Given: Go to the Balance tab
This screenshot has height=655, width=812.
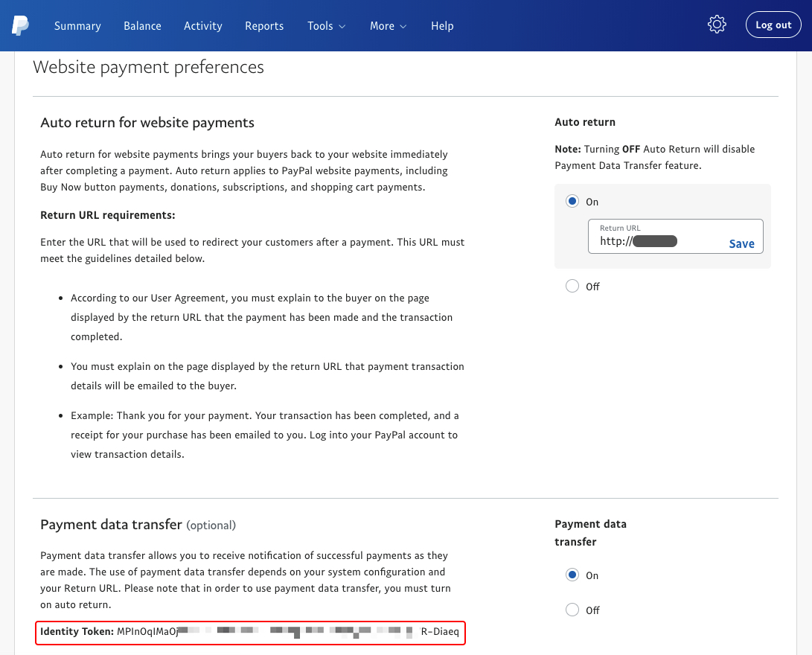Looking at the screenshot, I should tap(142, 26).
